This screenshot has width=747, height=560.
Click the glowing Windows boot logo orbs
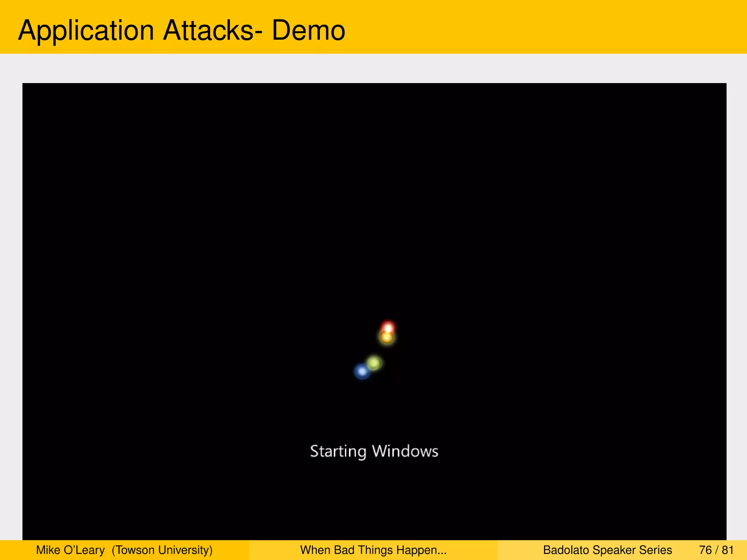click(x=375, y=350)
